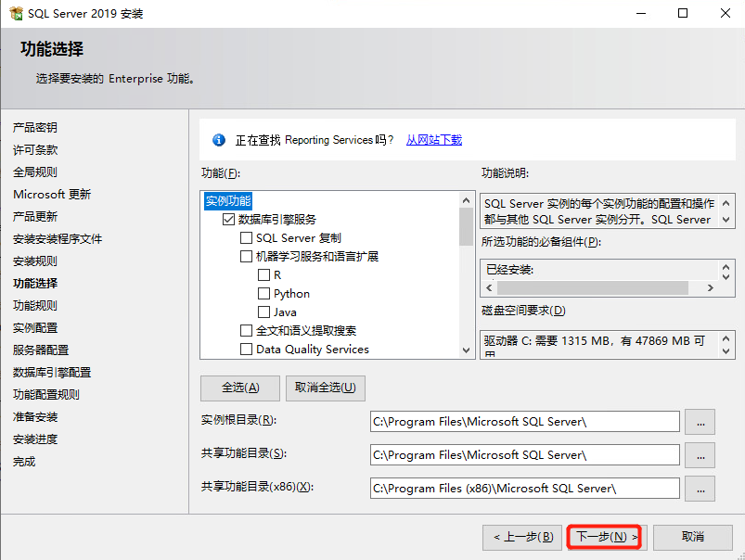
Task: Click 功能说明 scroll down arrow
Action: pos(726,220)
